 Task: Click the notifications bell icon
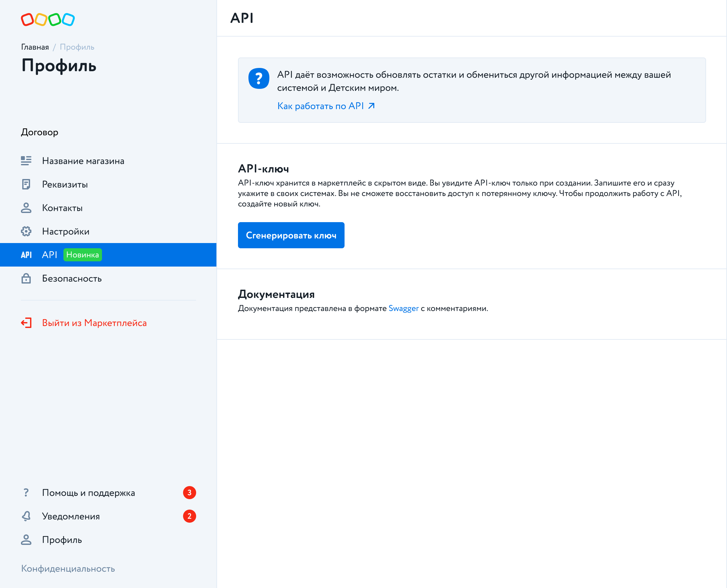(26, 516)
